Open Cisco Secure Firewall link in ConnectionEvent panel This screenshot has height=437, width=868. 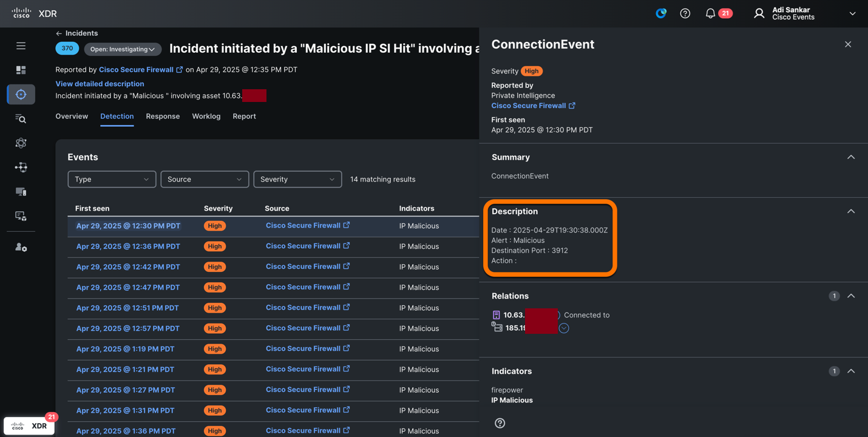click(x=529, y=106)
